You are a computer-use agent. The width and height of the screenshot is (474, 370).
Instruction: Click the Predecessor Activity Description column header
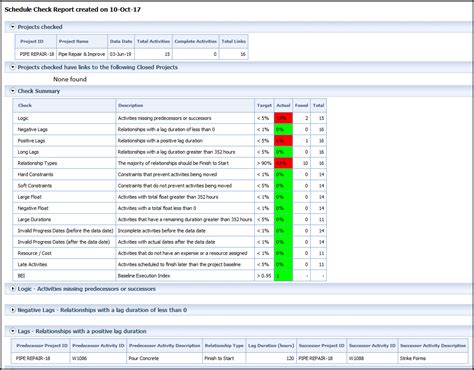click(165, 346)
